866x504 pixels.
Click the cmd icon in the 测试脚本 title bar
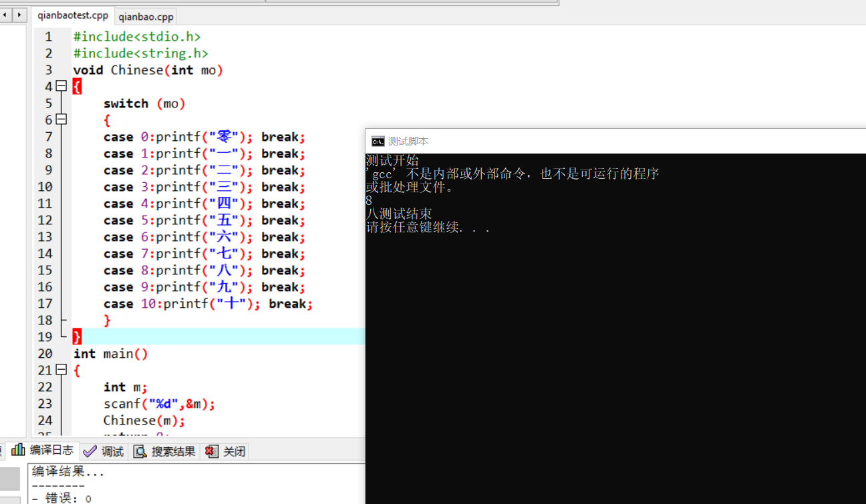click(378, 141)
